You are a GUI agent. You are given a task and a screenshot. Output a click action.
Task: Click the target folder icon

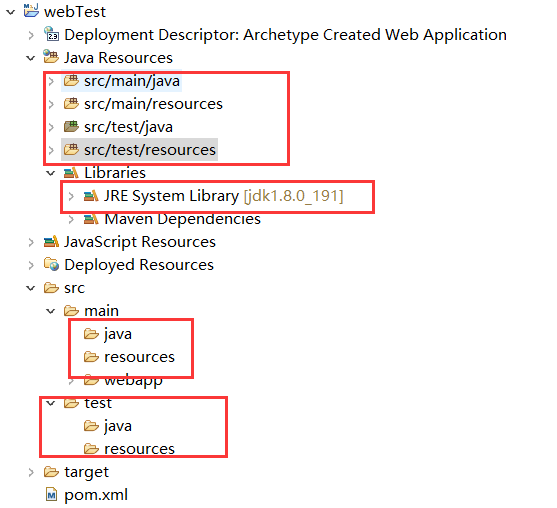(51, 472)
